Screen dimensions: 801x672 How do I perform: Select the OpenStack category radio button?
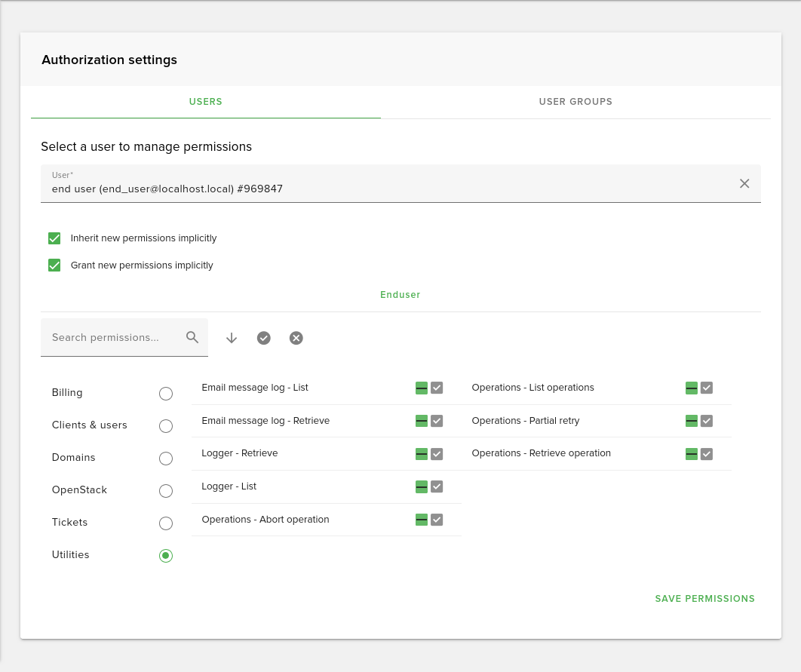pyautogui.click(x=165, y=490)
